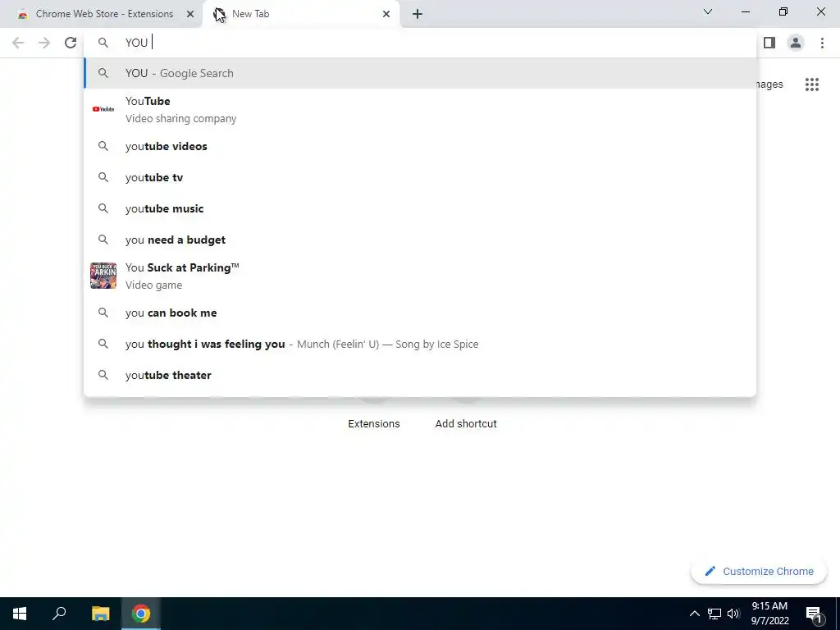The height and width of the screenshot is (630, 840).
Task: Click the browser forward arrow
Action: (x=44, y=43)
